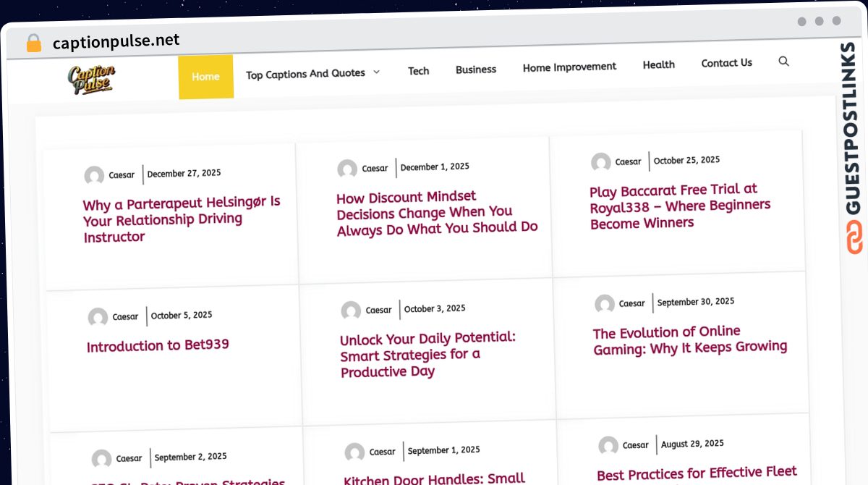Click Caesar avatar on October 5 post
Viewport: 868px width, 485px height.
pyautogui.click(x=98, y=318)
